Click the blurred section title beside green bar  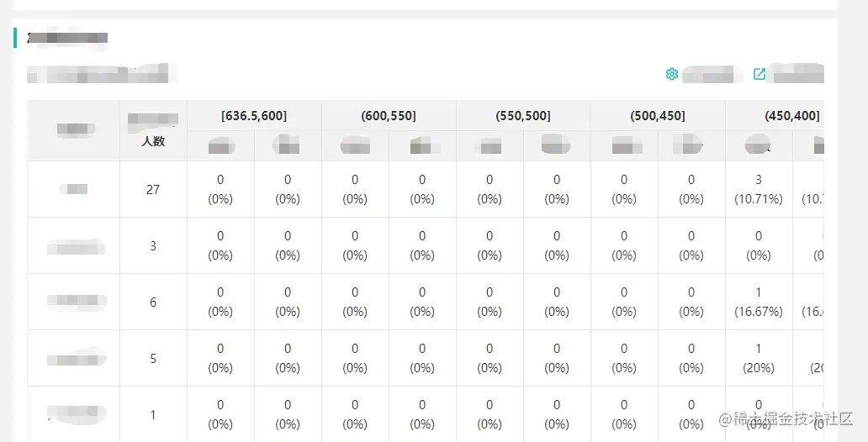[67, 38]
